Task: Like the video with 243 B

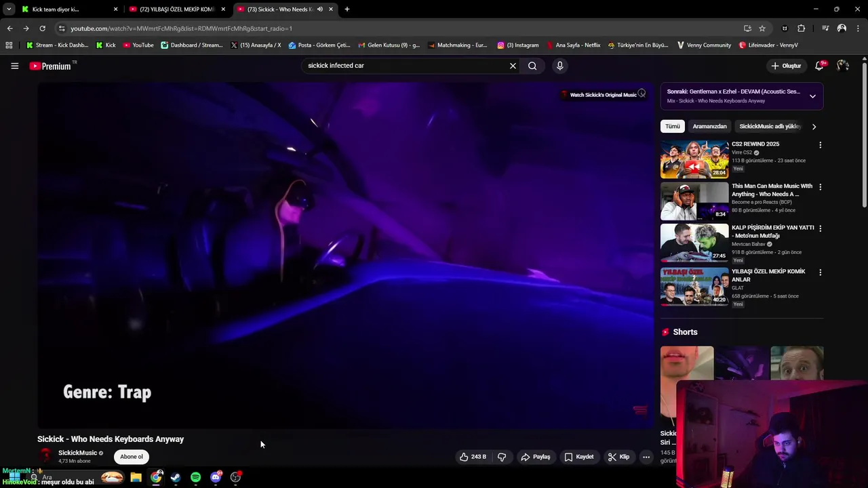Action: [473, 457]
